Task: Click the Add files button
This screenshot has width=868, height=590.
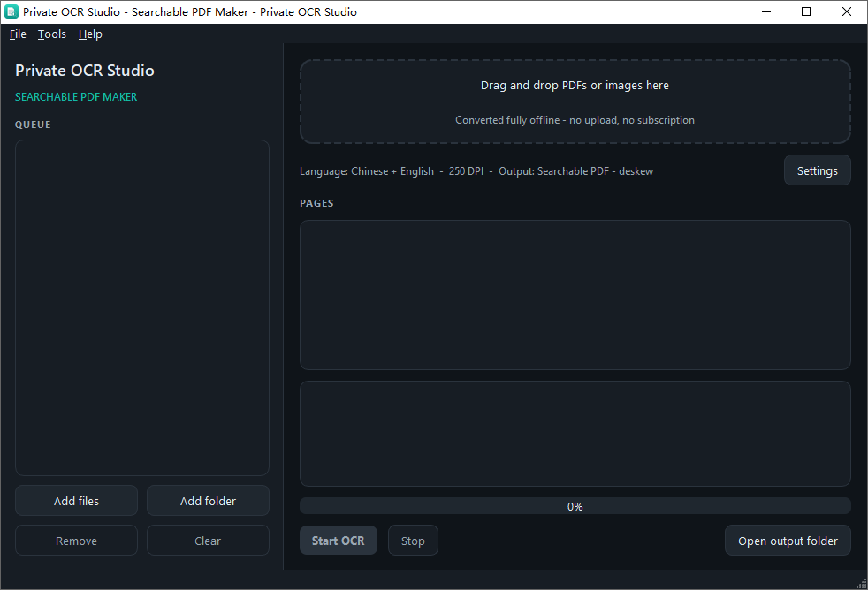Action: (76, 501)
